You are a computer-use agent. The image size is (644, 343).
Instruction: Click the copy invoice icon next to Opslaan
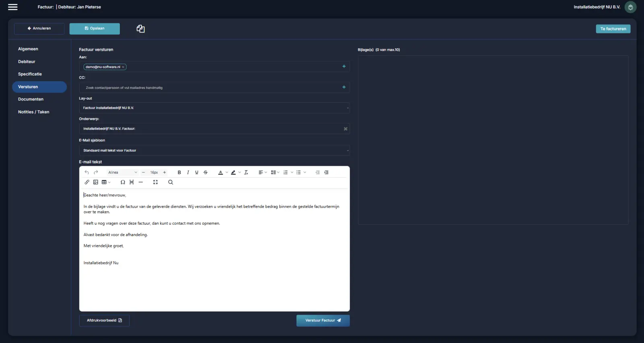point(140,29)
